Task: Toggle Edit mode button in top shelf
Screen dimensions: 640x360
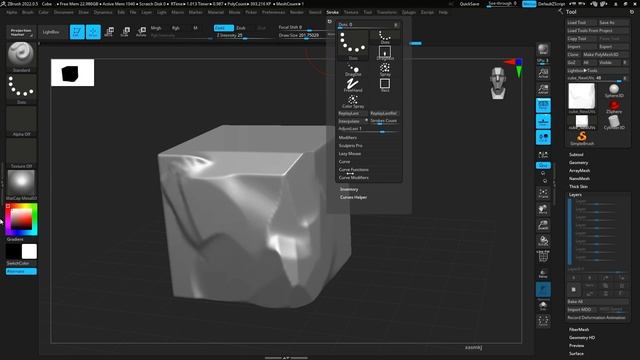Action: click(x=77, y=32)
